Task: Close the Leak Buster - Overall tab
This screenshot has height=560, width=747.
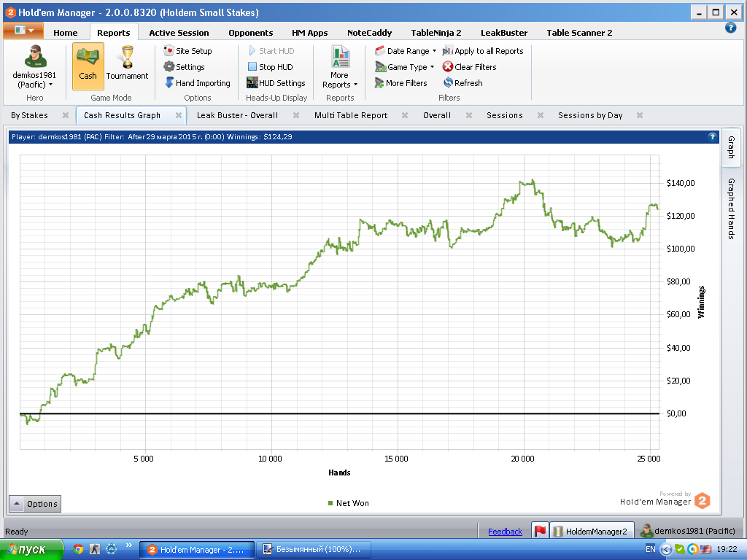Action: point(296,115)
